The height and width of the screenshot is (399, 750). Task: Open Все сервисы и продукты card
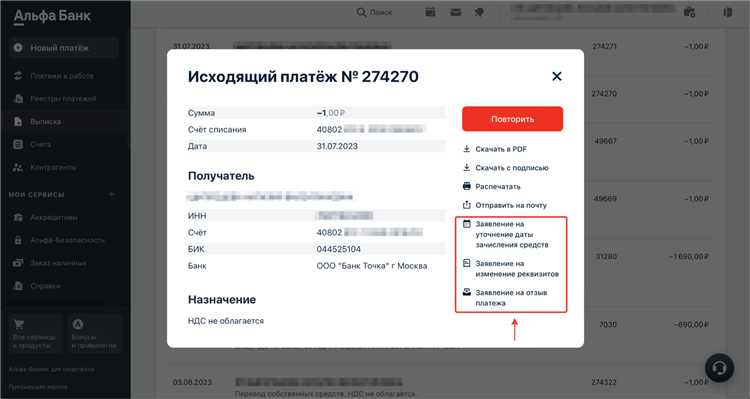pos(35,334)
